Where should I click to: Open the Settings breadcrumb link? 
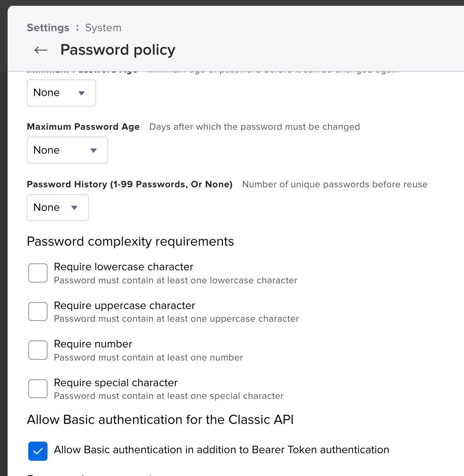48,28
